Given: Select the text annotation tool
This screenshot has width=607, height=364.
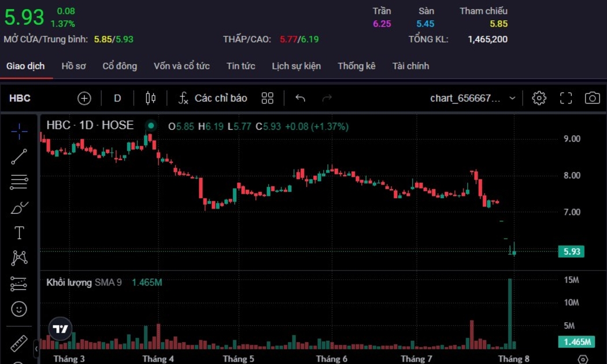Looking at the screenshot, I should pyautogui.click(x=19, y=233).
